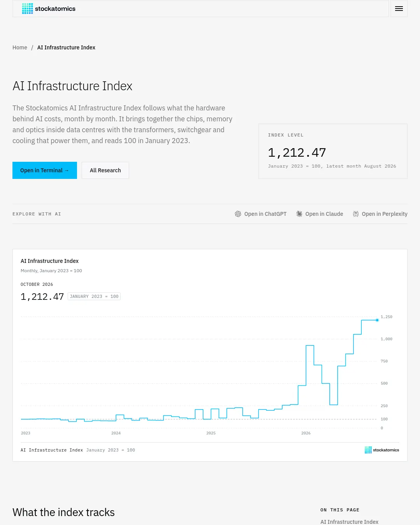Click the ON THIS PAGE heading
The height and width of the screenshot is (525, 420).
pyautogui.click(x=340, y=510)
